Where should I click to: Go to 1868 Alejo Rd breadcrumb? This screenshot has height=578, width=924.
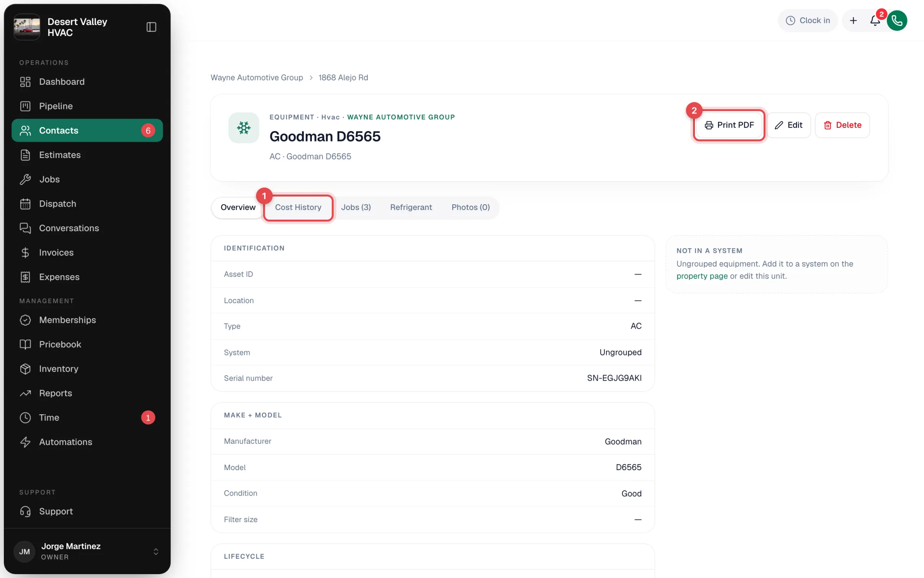pos(343,77)
